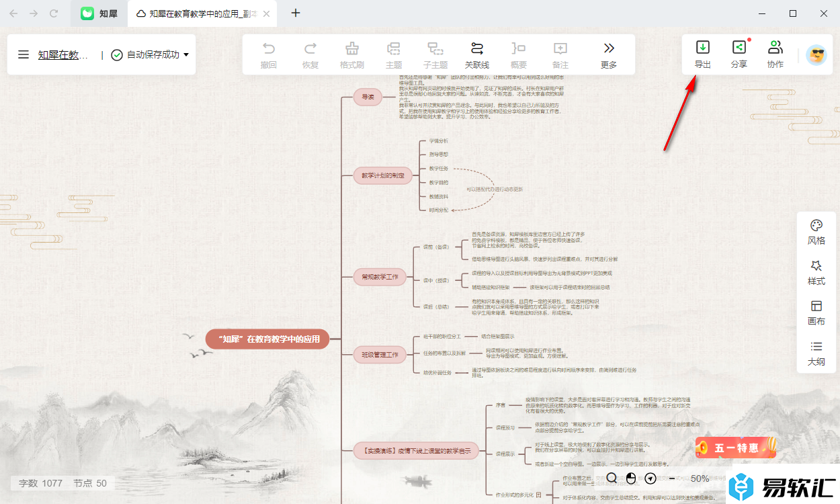Click the 教学目的 subtopic
This screenshot has width=840, height=504.
coord(439,183)
